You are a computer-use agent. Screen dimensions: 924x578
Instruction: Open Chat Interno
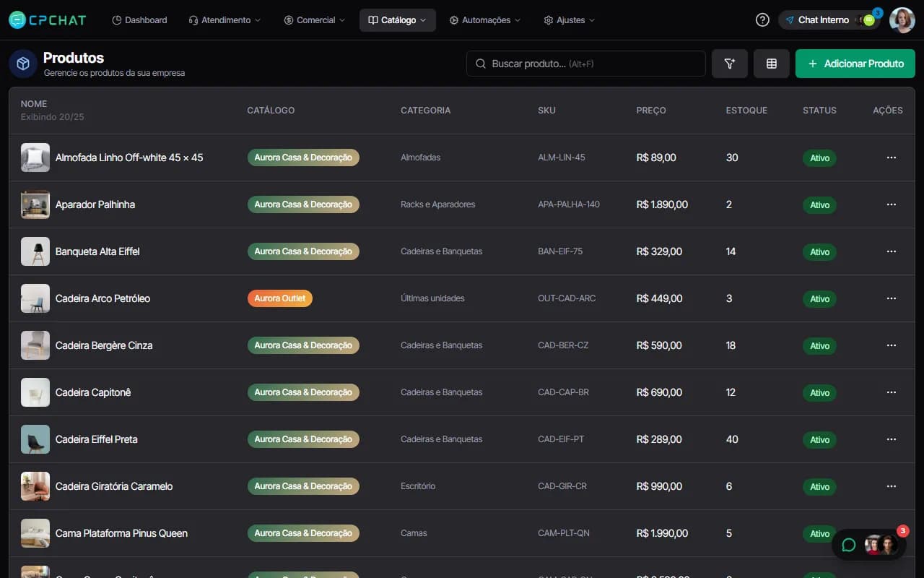click(829, 20)
